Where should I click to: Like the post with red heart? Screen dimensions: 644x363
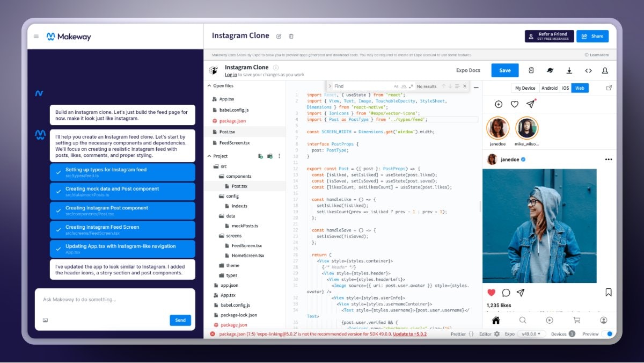click(491, 293)
